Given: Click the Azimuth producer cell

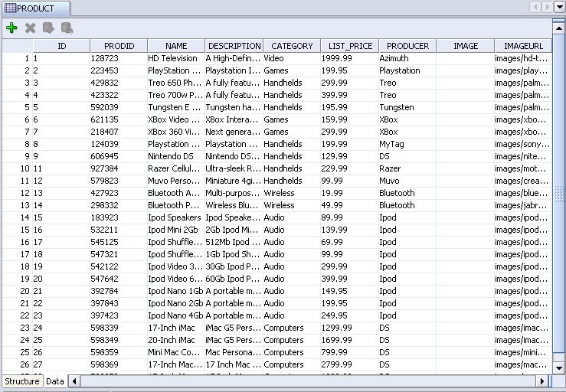Looking at the screenshot, I should click(x=407, y=58).
